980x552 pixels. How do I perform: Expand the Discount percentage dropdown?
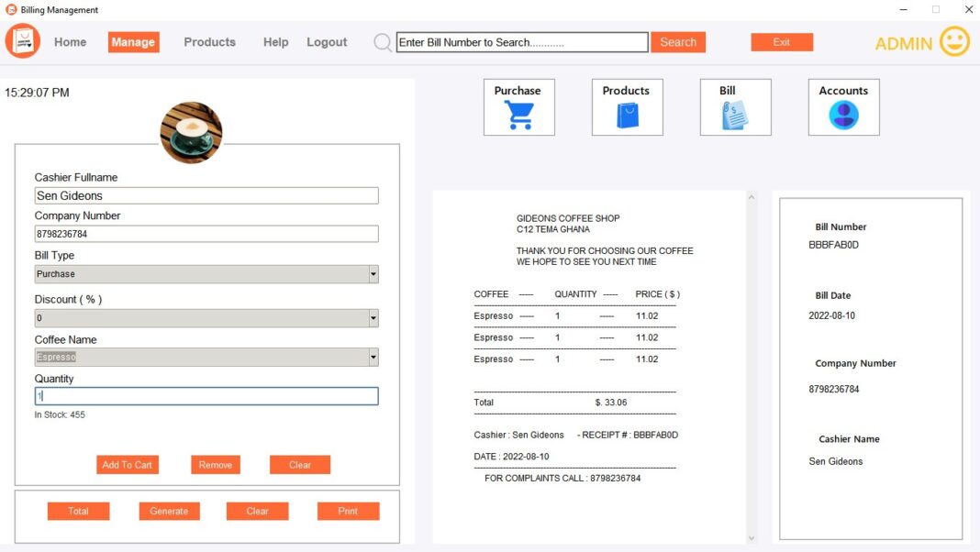tap(373, 317)
